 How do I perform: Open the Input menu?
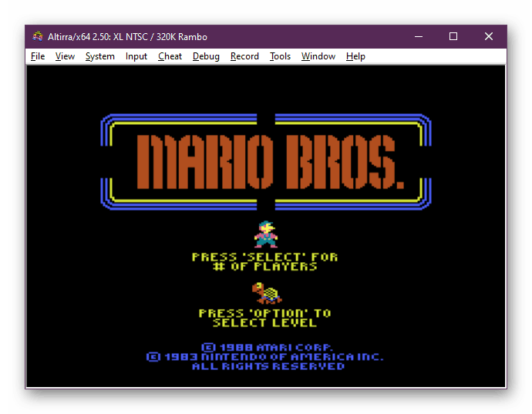[x=136, y=56]
